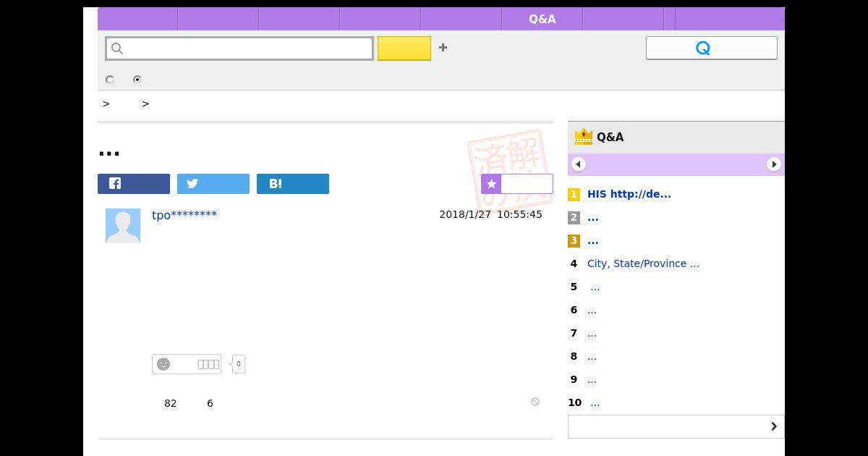
Task: Open the rank 2 question link
Action: click(x=593, y=217)
